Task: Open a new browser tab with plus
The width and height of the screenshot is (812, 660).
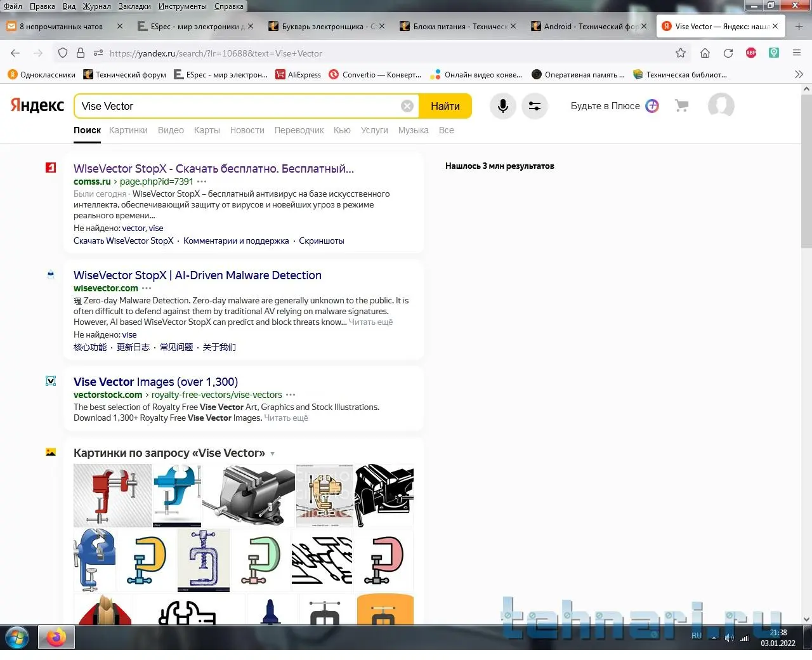Action: click(799, 27)
